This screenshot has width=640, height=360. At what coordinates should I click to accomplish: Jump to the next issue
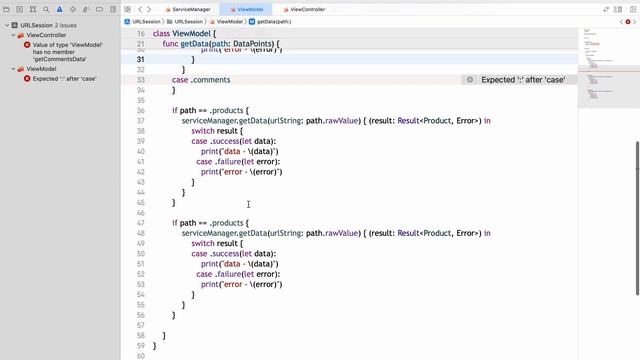(635, 22)
